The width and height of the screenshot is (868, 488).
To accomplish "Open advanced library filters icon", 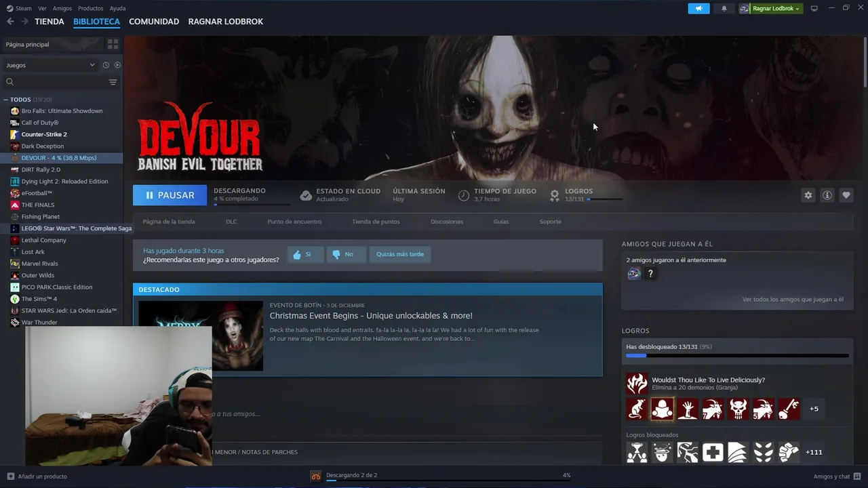I will 113,82.
